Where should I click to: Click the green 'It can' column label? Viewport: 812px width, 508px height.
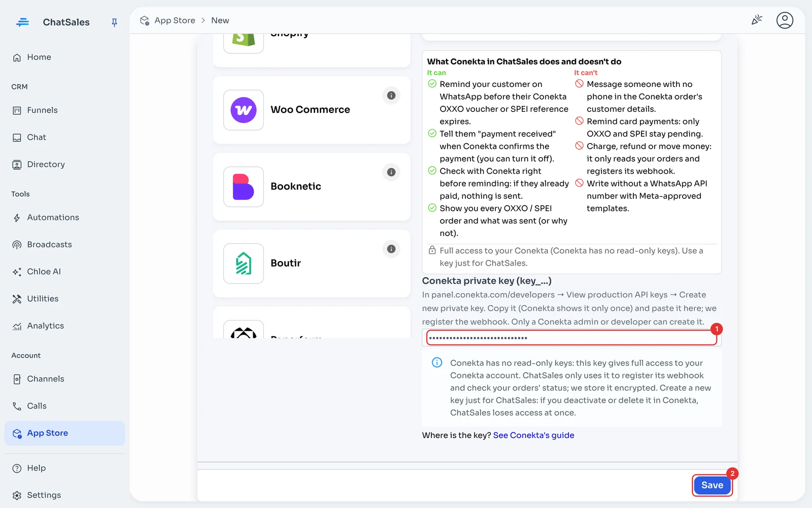(x=436, y=73)
